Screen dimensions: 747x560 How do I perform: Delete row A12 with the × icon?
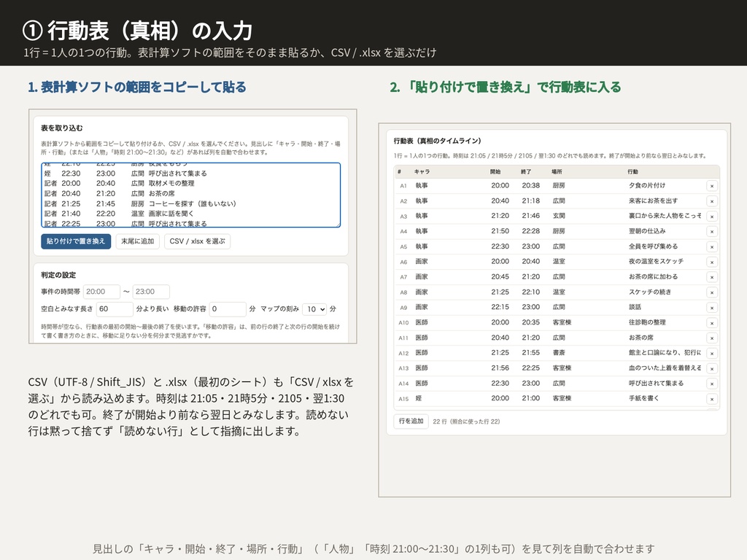712,354
